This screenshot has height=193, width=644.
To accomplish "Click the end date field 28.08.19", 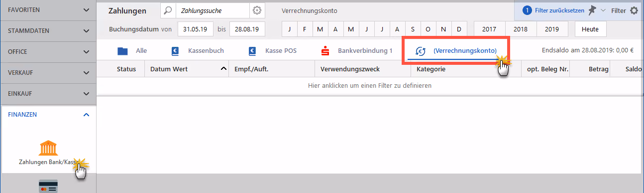I will [247, 29].
